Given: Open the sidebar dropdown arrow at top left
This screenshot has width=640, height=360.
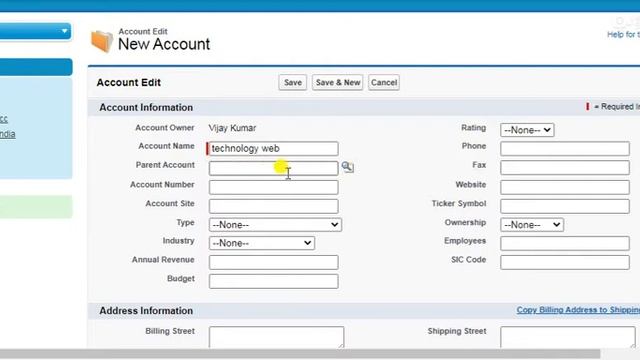Looking at the screenshot, I should click(64, 31).
